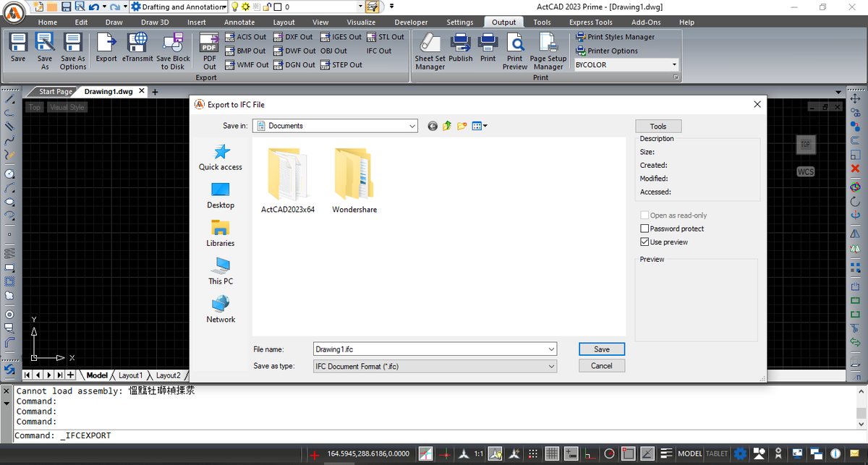Select WMF Out export option

coord(247,64)
